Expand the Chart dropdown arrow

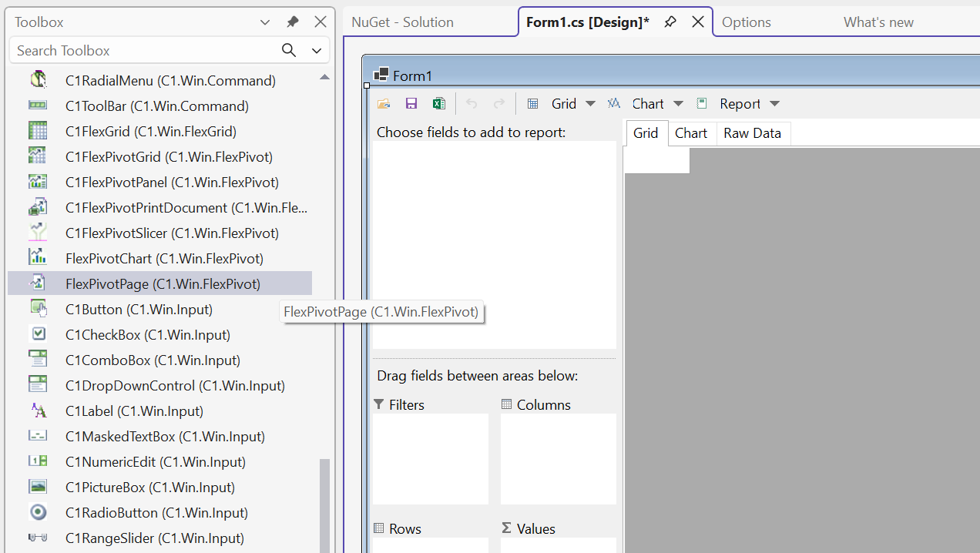point(678,104)
